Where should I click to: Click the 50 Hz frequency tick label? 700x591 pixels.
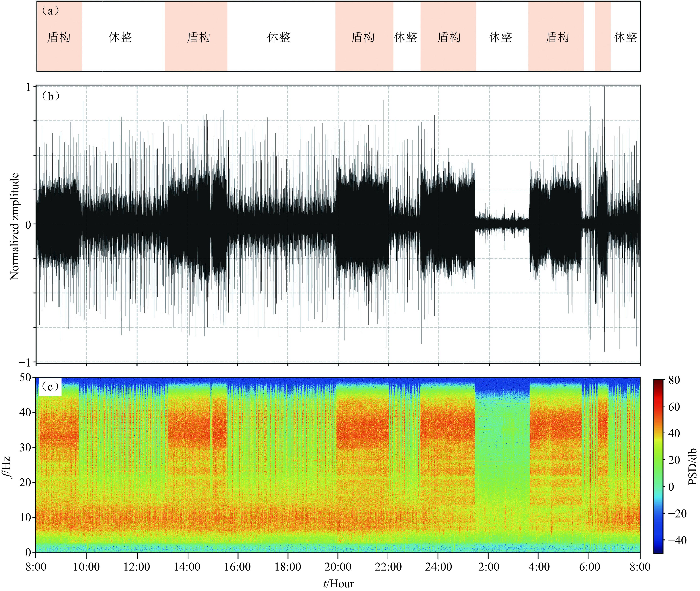pyautogui.click(x=25, y=378)
